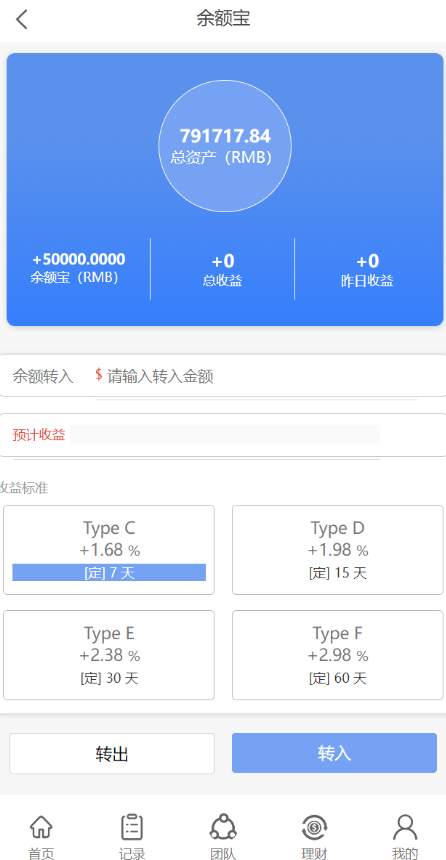Screen dimensions: 446x860
Task: Open the 理财 finance coin icon
Action: click(314, 827)
